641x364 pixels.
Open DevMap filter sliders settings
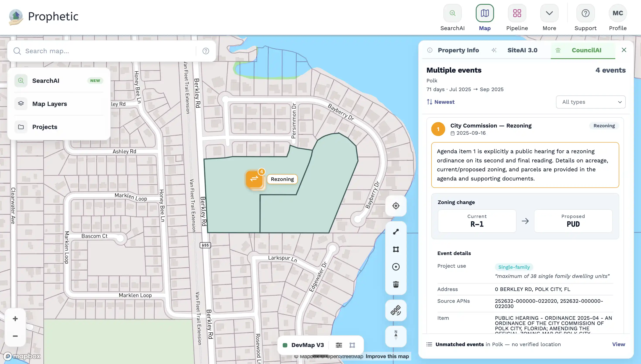339,345
